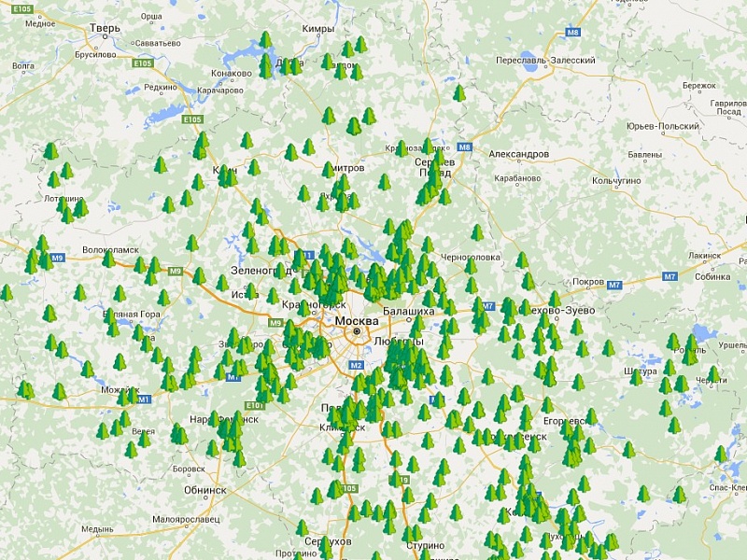The image size is (747, 560).
Task: Select the M7 shield next to Покров
Action: (x=614, y=285)
